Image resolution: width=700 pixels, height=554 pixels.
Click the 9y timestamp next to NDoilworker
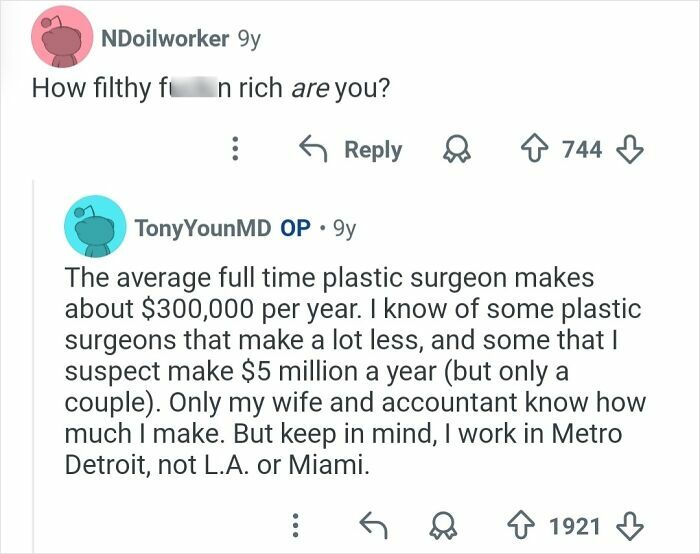[x=248, y=39]
